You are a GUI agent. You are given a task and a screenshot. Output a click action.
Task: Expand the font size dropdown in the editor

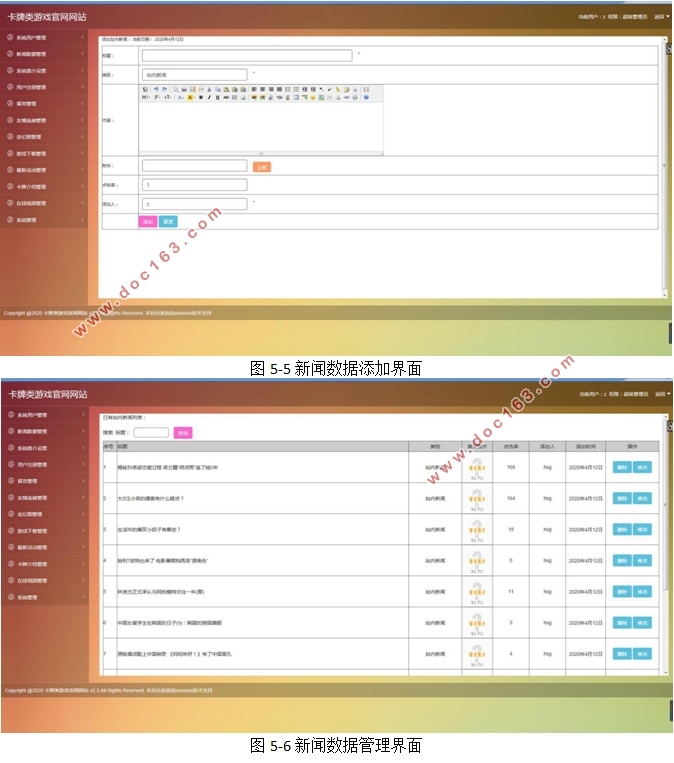point(167,98)
